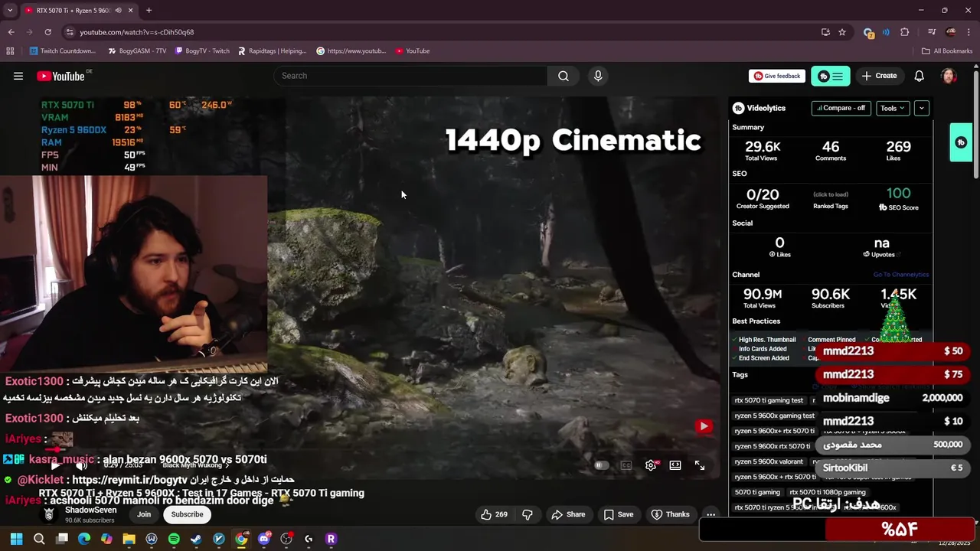Open more actions three-dot menu

pyautogui.click(x=710, y=514)
